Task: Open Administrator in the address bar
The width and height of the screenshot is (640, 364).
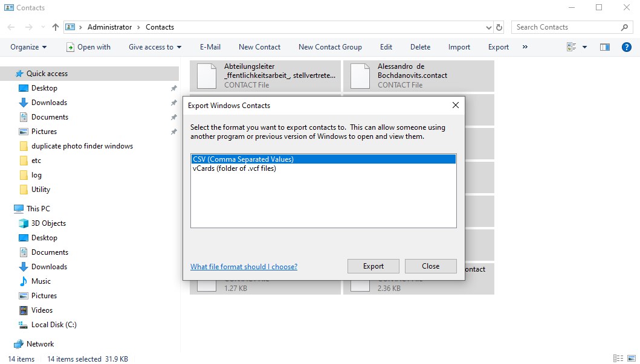Action: pos(111,27)
